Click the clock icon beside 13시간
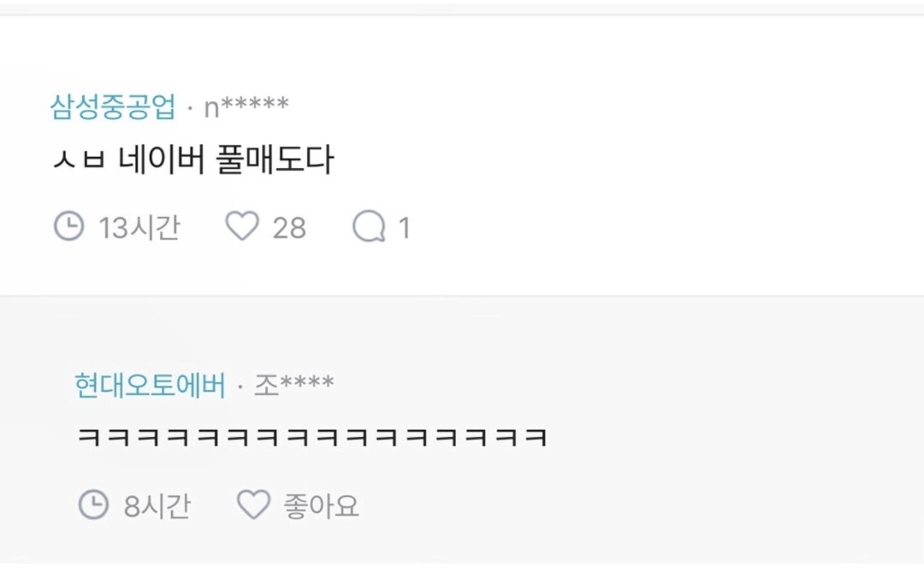The image size is (924, 572). click(x=69, y=227)
